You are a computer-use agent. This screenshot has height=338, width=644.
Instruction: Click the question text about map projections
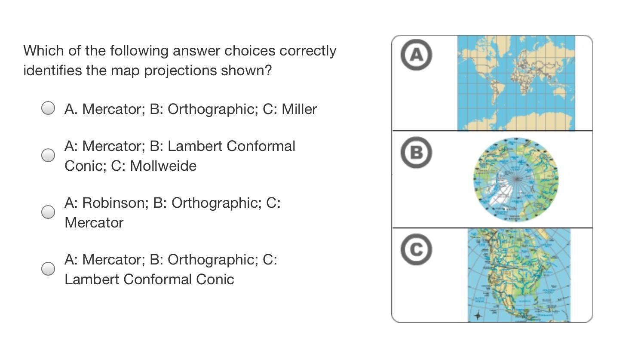tap(180, 60)
